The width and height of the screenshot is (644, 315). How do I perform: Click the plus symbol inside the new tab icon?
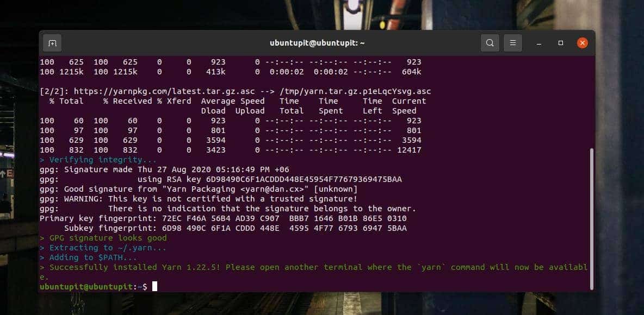point(52,42)
